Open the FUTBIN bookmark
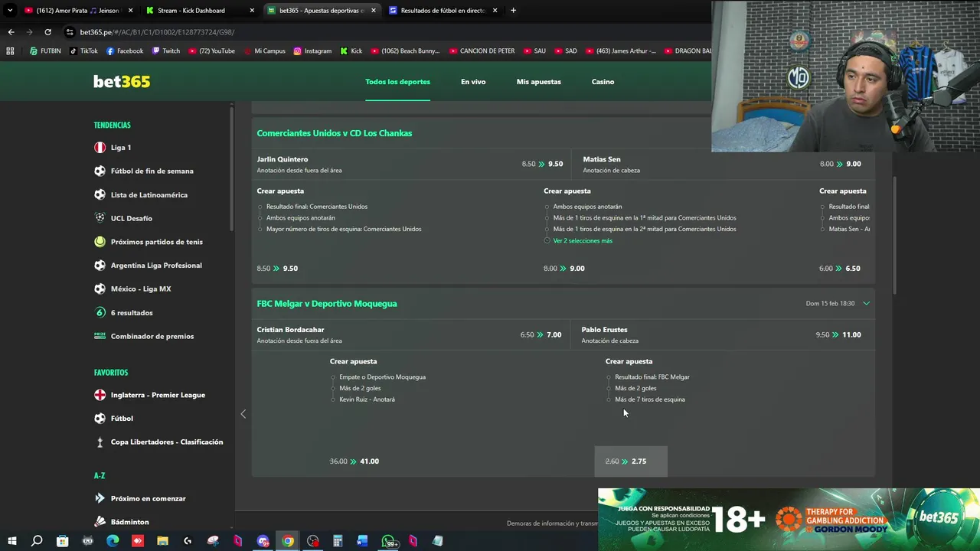Viewport: 980px width, 551px height. click(x=45, y=51)
